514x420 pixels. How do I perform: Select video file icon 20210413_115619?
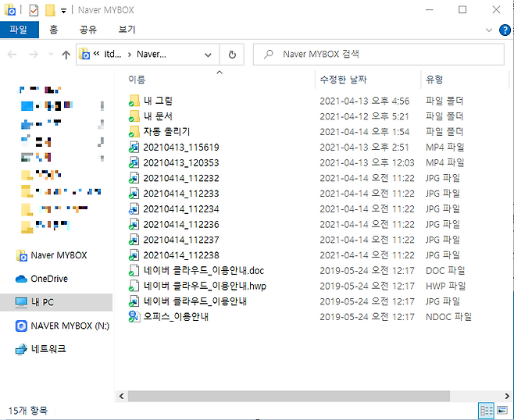click(x=134, y=147)
